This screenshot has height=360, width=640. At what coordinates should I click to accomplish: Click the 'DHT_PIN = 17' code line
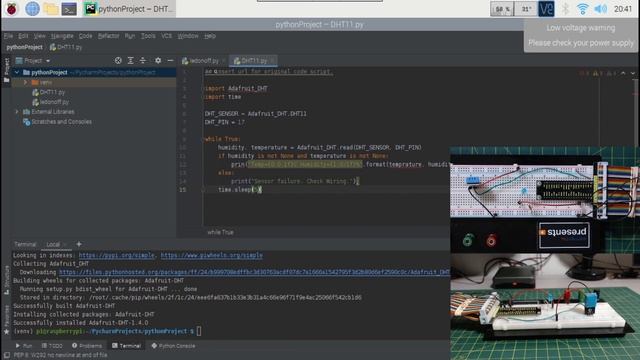point(224,122)
